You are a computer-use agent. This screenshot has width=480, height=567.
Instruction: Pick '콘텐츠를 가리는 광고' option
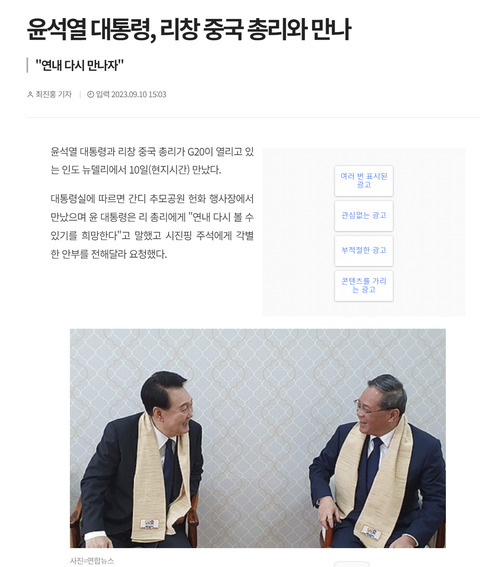(364, 286)
